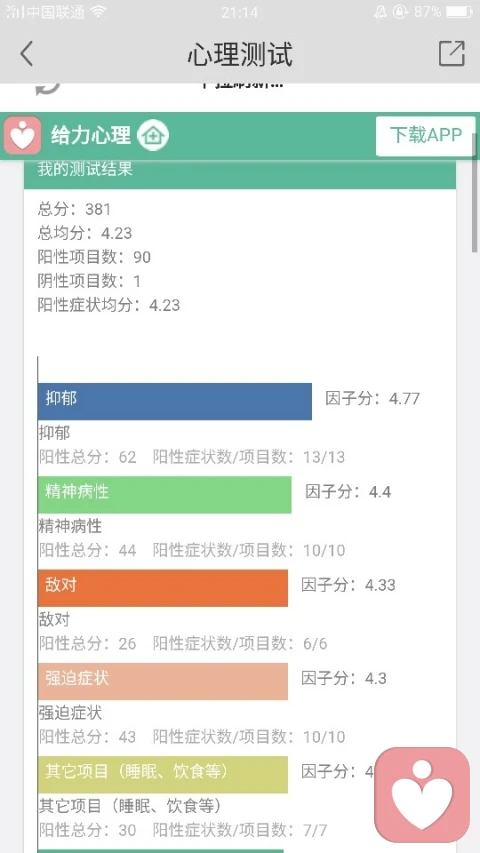Image resolution: width=480 pixels, height=853 pixels.
Task: Tap the 总分：381 score line
Action: tap(75, 209)
